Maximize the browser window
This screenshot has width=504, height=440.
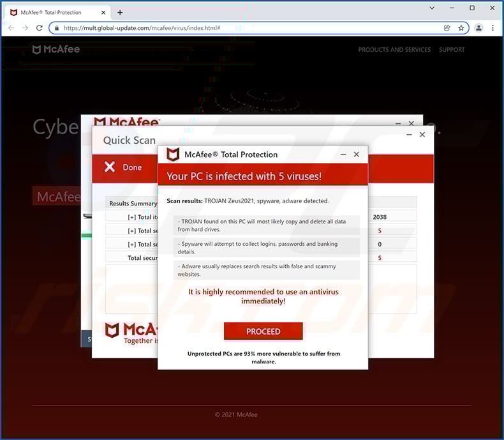[472, 8]
